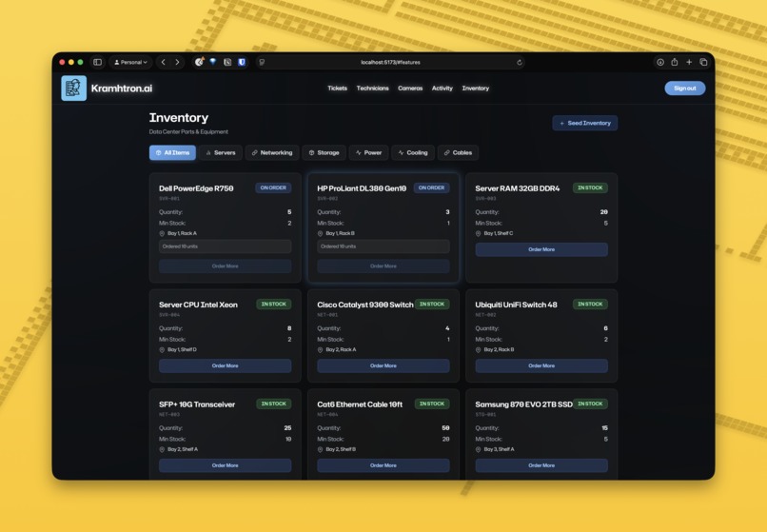Toggle the Safari sidebar icon
Viewport: 767px width, 532px height.
(x=97, y=62)
